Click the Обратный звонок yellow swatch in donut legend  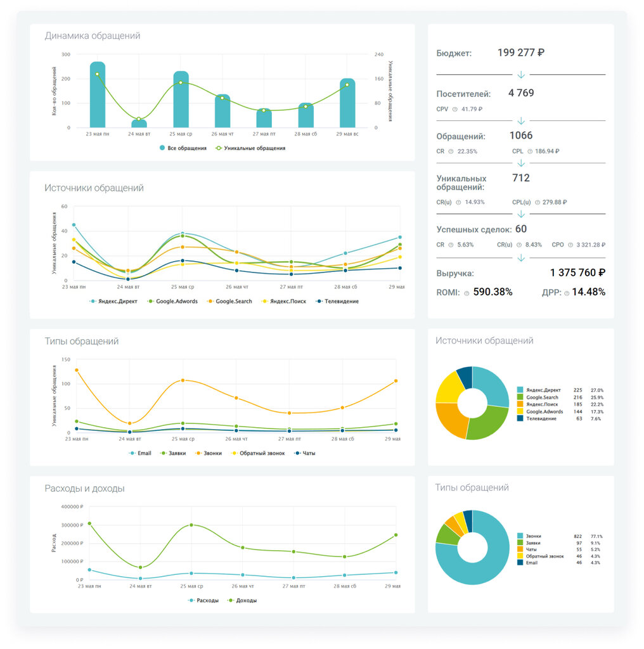520,556
